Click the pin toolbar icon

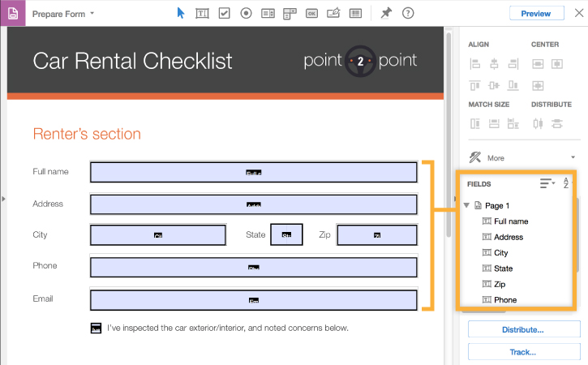(386, 13)
